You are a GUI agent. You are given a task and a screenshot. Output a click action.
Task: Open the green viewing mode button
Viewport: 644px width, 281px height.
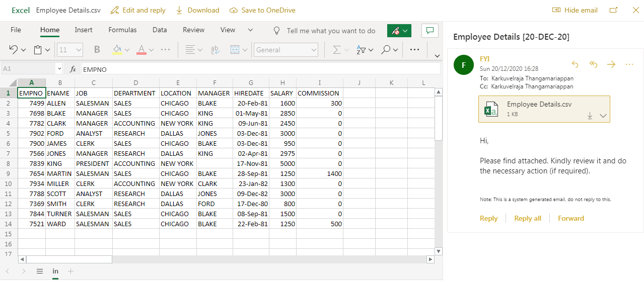click(399, 31)
